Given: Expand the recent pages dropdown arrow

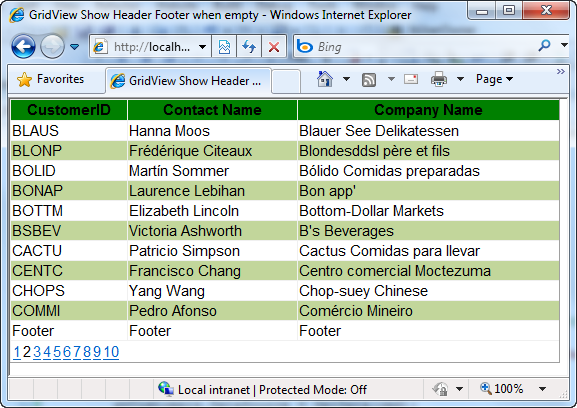Looking at the screenshot, I should pyautogui.click(x=75, y=47).
